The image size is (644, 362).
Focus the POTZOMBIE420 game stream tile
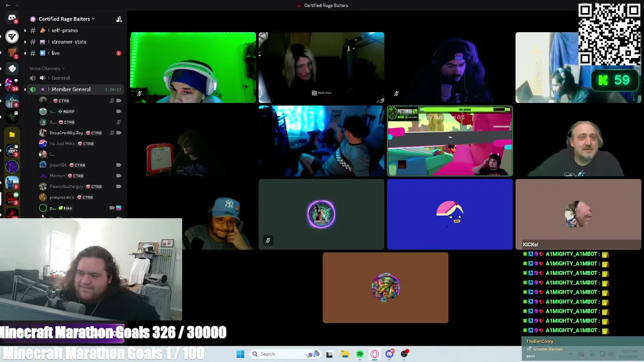450,141
